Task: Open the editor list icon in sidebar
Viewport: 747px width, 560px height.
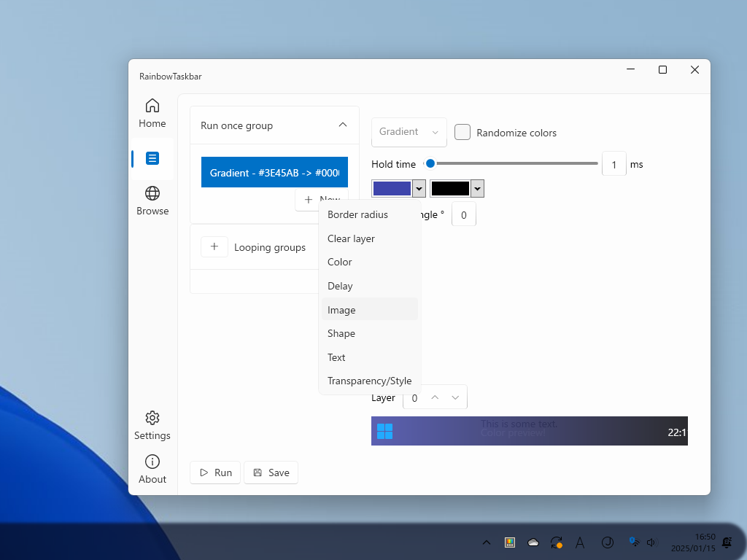Action: (152, 158)
